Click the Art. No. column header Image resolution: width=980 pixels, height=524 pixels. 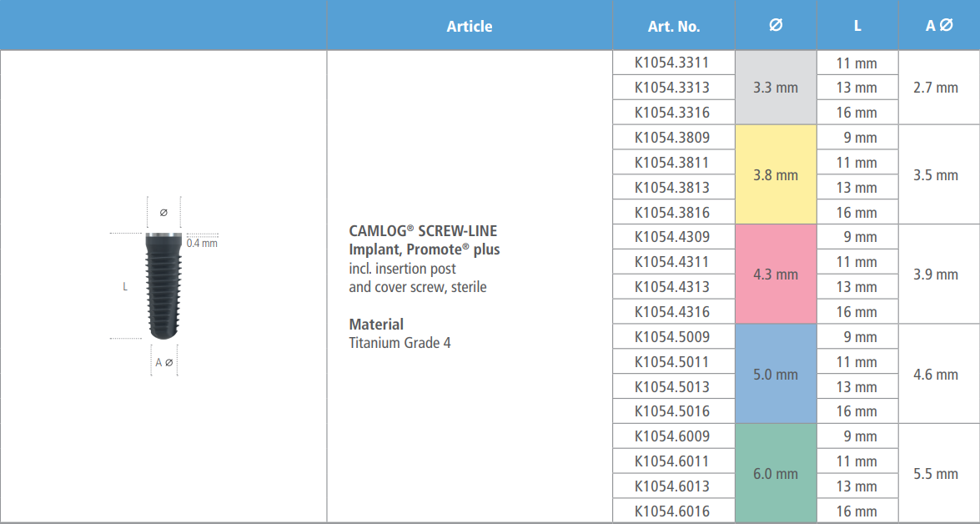tap(673, 26)
